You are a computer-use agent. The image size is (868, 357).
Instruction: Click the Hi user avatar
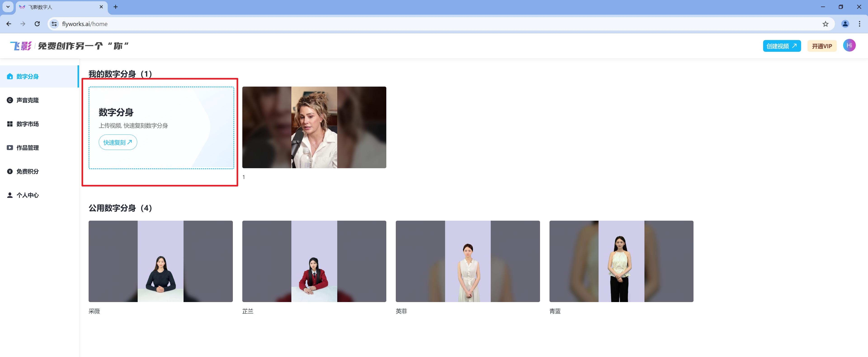pyautogui.click(x=849, y=45)
